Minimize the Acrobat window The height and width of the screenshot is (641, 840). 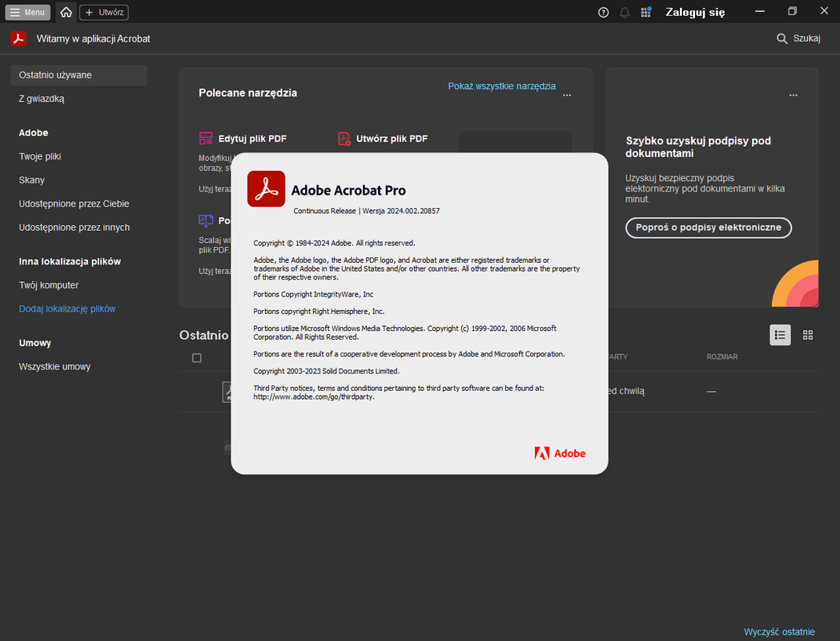760,11
